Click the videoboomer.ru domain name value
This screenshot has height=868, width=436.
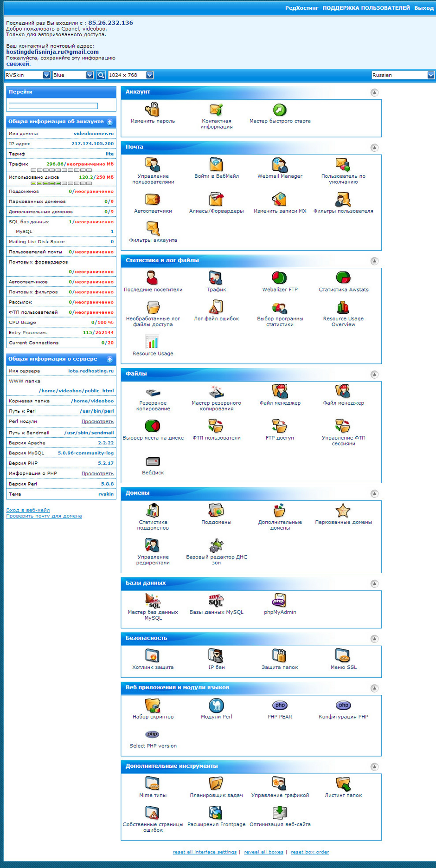pyautogui.click(x=94, y=134)
